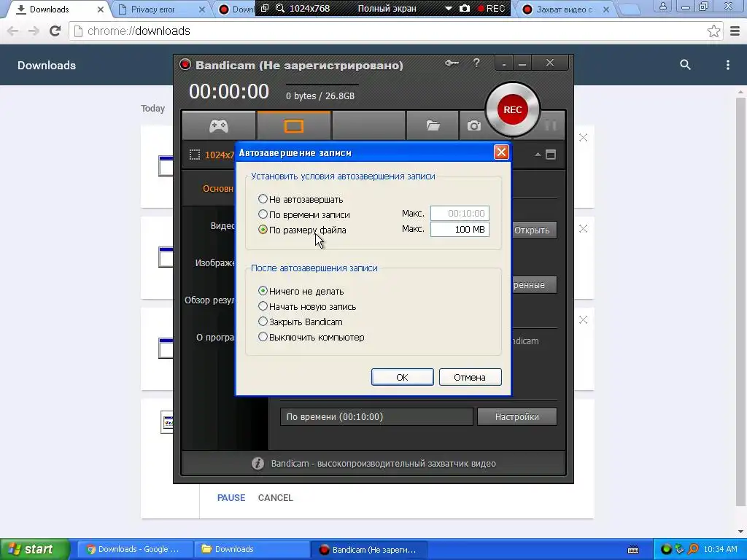Viewport: 747px width, 560px height.
Task: Click the Chrome user profile icon
Action: [662, 7]
